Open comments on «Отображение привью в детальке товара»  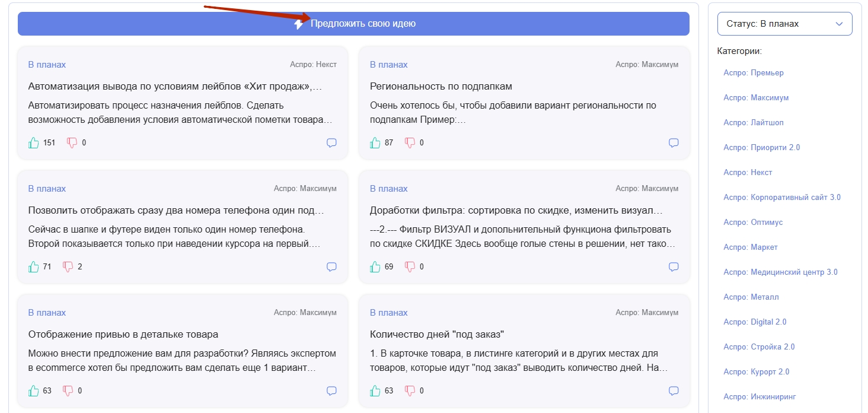click(331, 390)
